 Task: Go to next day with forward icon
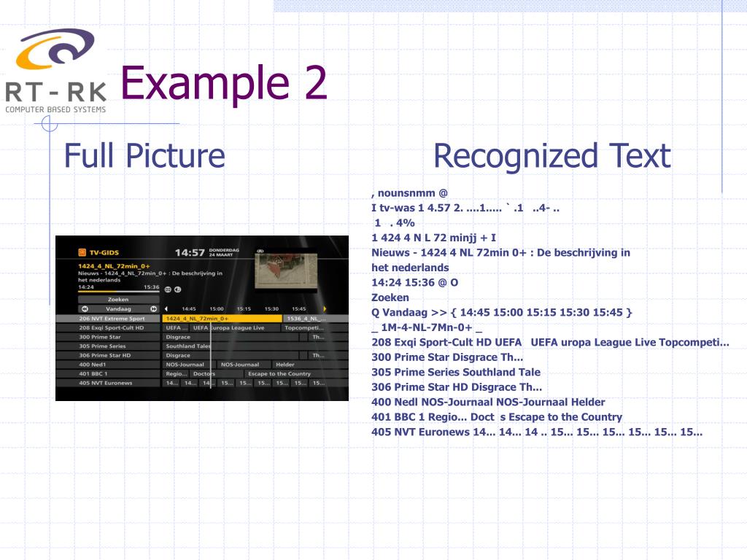coord(153,308)
